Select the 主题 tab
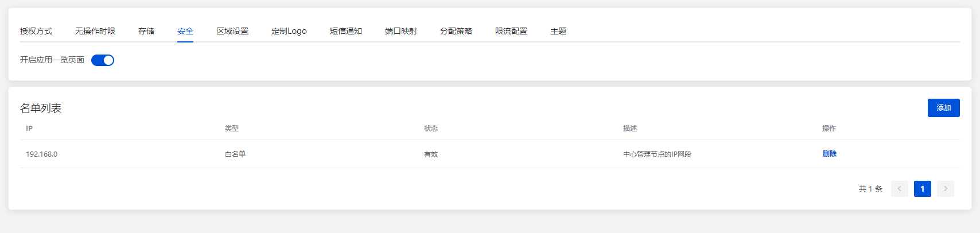Screen dimensions: 980x233 click(558, 31)
